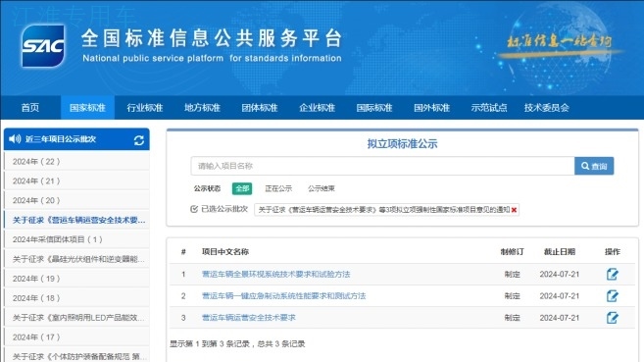Image resolution: width=644 pixels, height=362 pixels.
Task: Open the 营运车辆运营安全技术要求 project link
Action: 248,318
